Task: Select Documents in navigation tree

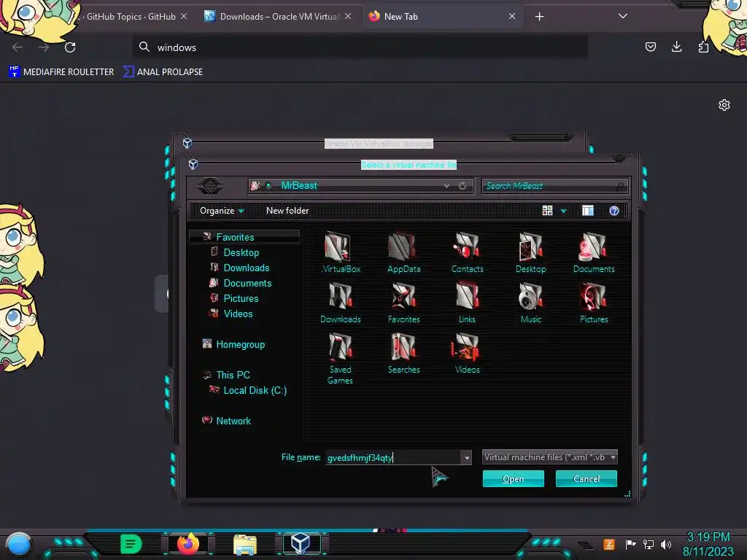Action: coord(247,283)
